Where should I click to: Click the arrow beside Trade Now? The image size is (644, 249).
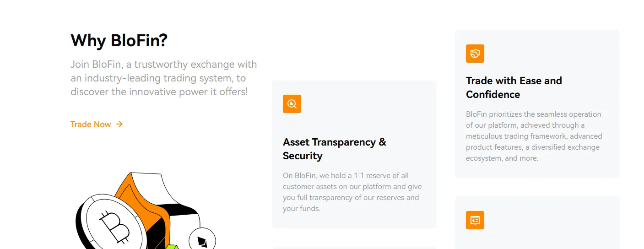pos(119,124)
